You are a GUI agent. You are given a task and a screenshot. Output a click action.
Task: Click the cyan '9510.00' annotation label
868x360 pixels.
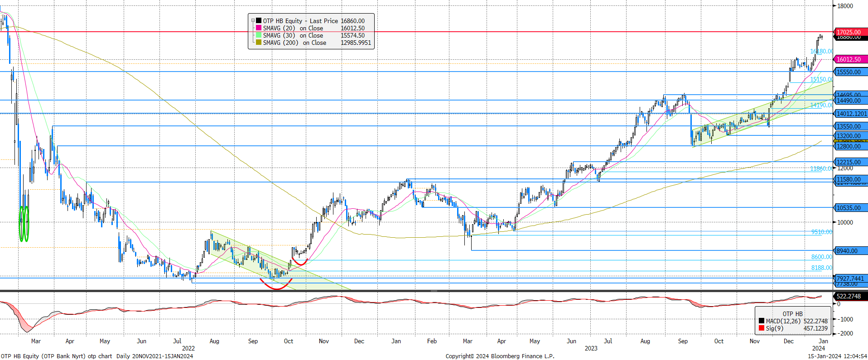pyautogui.click(x=822, y=232)
